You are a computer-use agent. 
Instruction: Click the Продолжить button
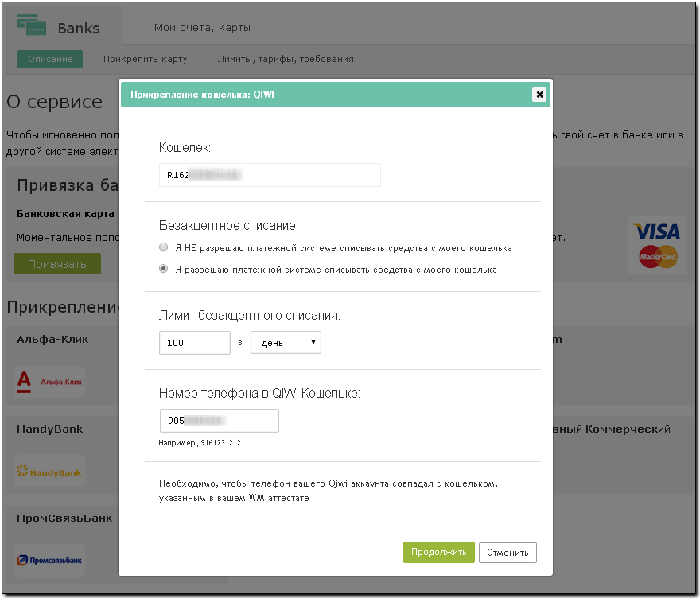[x=439, y=552]
